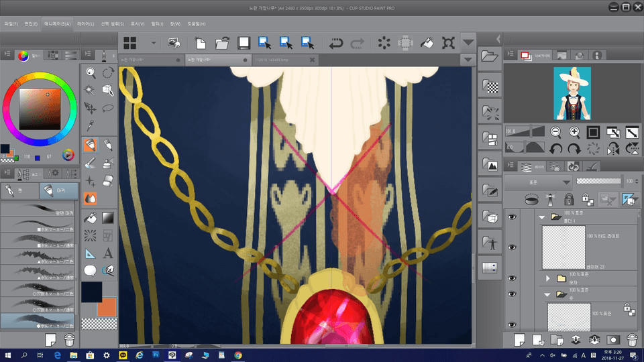This screenshot has height=362, width=644.
Task: Select the Balloon tool
Action: point(91,270)
